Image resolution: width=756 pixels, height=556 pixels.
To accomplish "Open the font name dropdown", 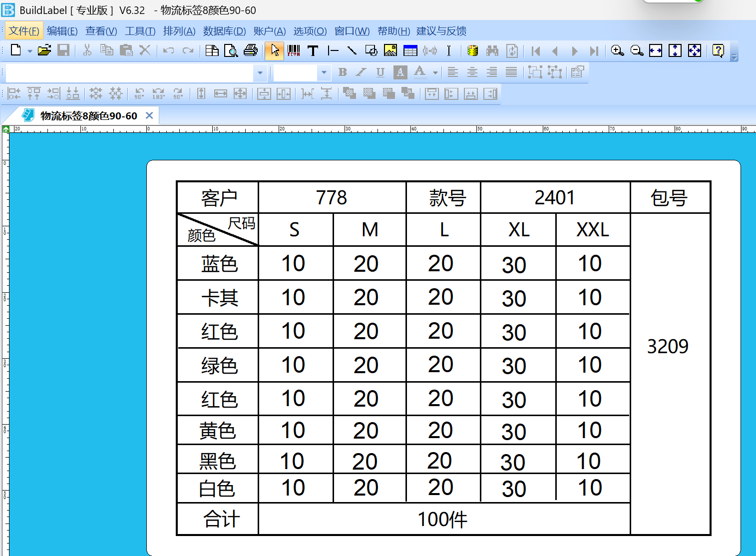I will (260, 73).
